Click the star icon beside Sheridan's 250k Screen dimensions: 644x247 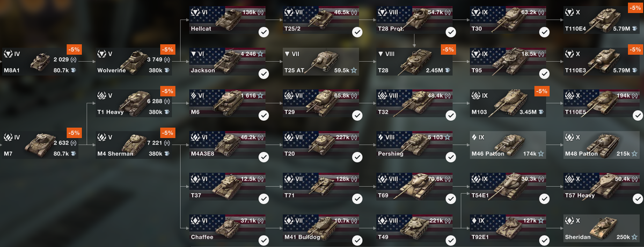click(634, 237)
